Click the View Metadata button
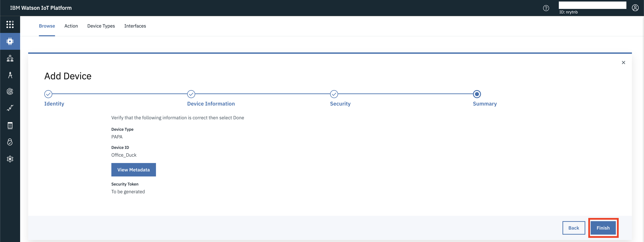Viewport: 644px width, 242px height. (133, 170)
